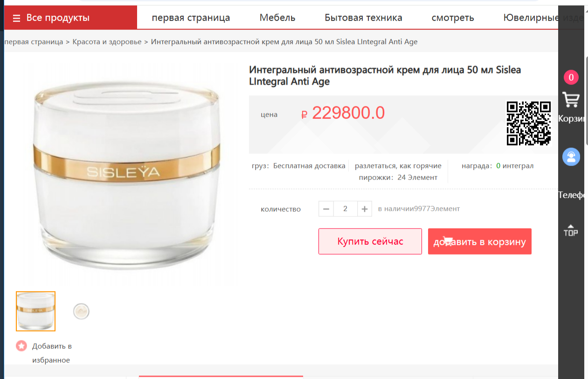Screen dimensions: 588x379
Task: Click the red cart count badge
Action: point(571,77)
